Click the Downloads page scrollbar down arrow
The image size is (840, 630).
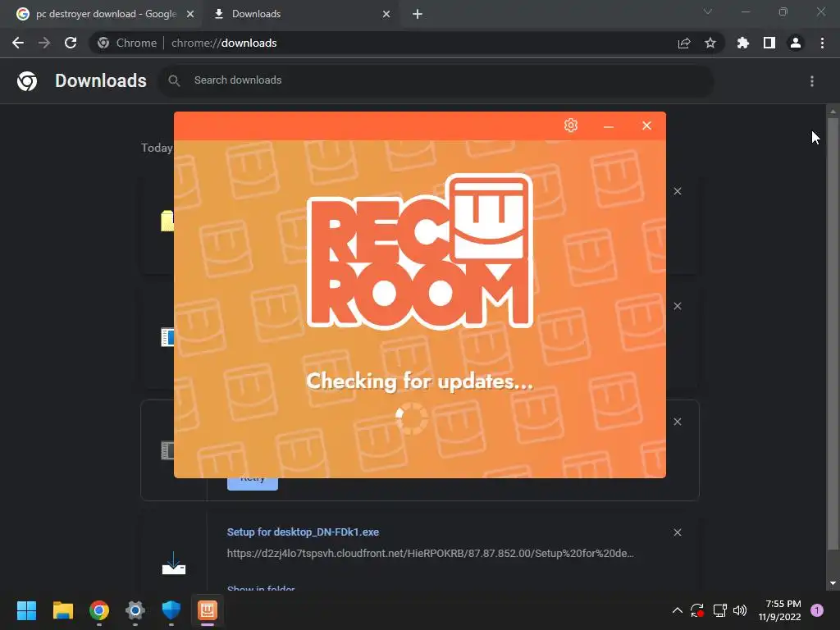pos(833,583)
